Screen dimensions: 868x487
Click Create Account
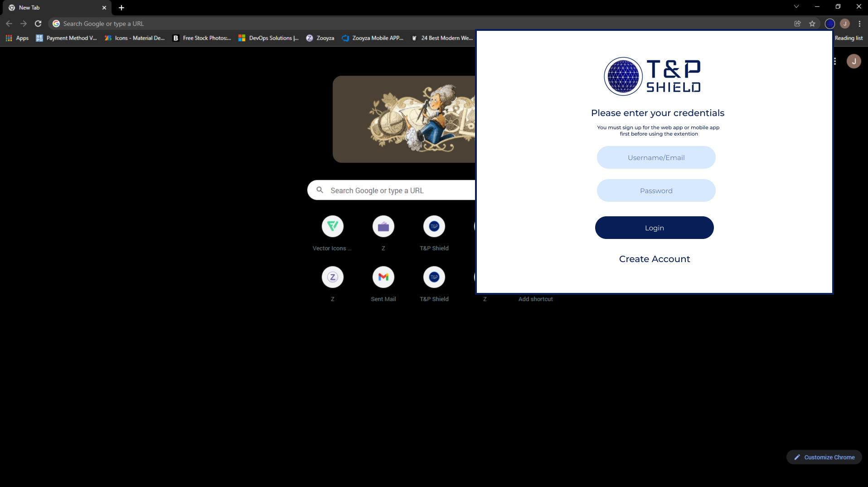coord(654,259)
